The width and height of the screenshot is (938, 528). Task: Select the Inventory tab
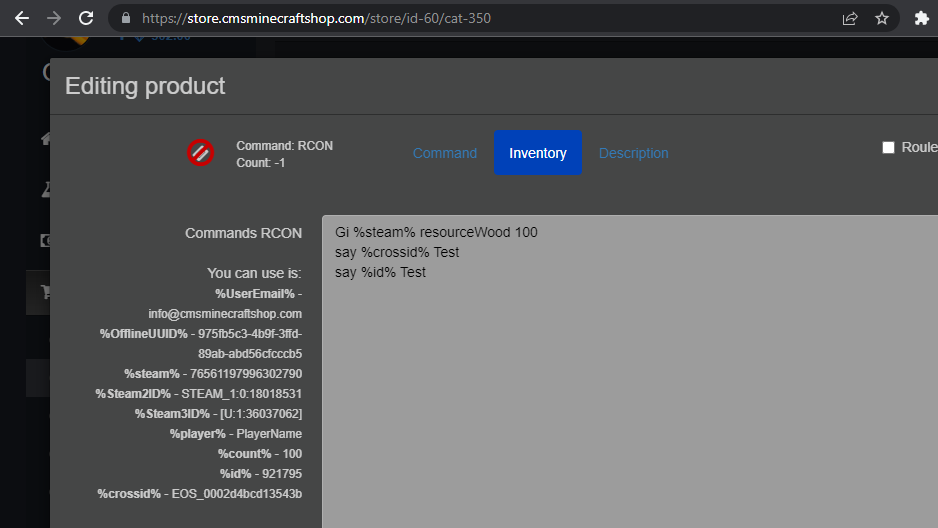point(537,153)
